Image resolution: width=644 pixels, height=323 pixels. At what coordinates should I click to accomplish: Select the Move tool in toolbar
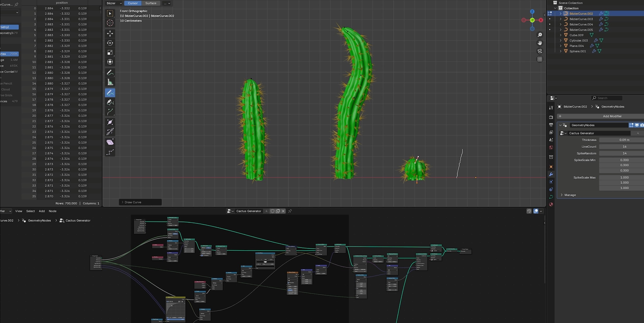pyautogui.click(x=110, y=33)
